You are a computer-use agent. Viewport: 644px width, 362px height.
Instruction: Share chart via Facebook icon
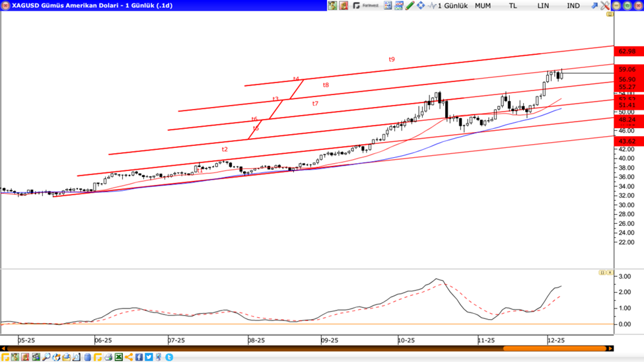(x=139, y=357)
